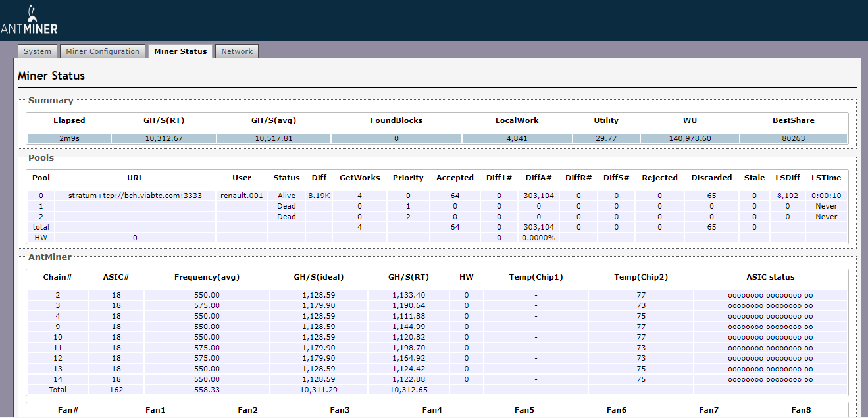
Task: Click the DiffA# column header
Action: (x=538, y=178)
